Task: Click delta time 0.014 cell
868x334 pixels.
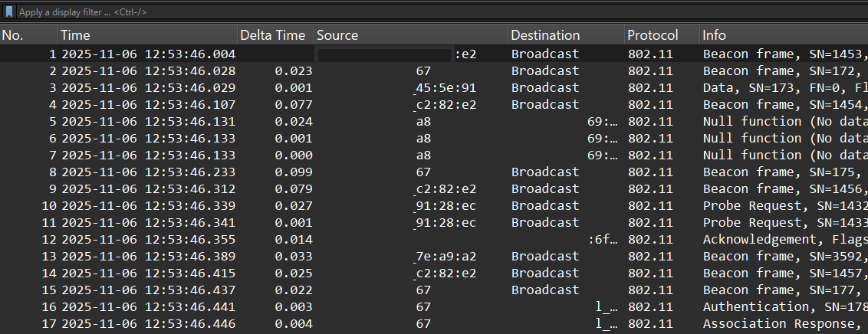Action: click(294, 240)
